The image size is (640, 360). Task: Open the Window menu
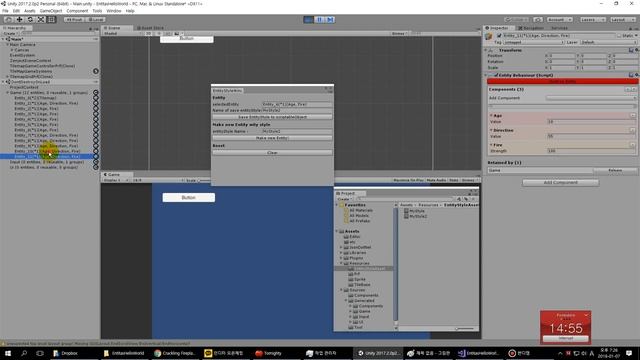tap(113, 11)
